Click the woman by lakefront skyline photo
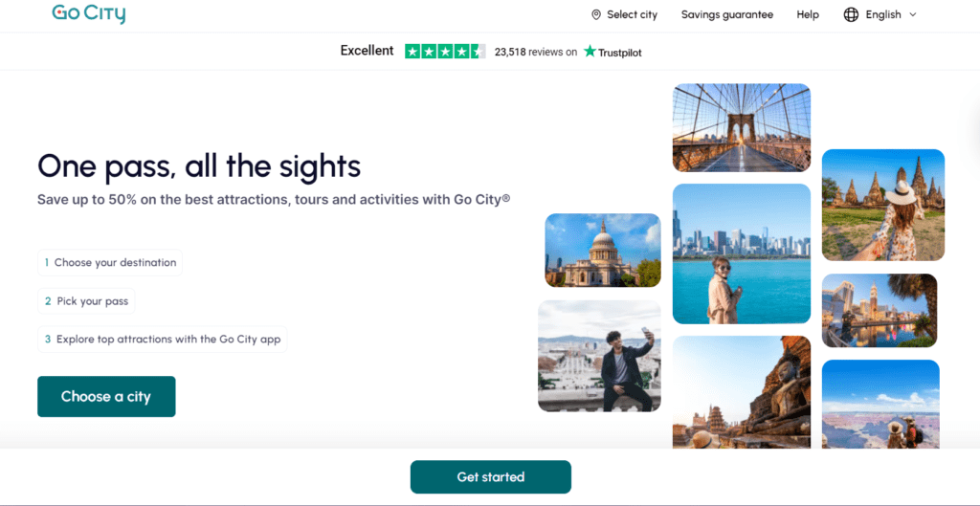The width and height of the screenshot is (980, 506). (742, 253)
